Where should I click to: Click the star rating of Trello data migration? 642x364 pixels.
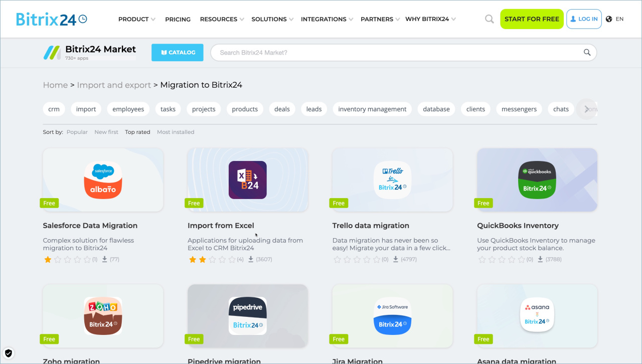pos(357,260)
